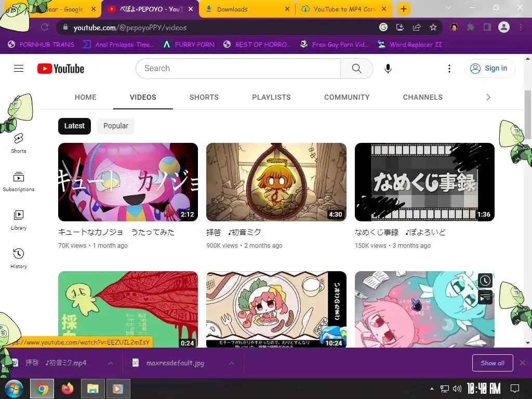Open the 10:24 plate thumbnail
This screenshot has height=399, width=532.
click(x=276, y=309)
